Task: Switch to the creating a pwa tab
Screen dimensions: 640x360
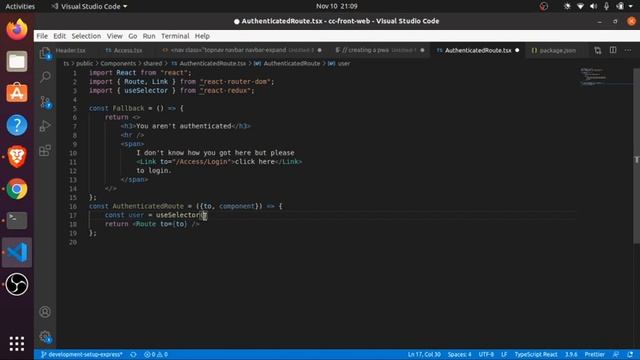Action: [380, 50]
